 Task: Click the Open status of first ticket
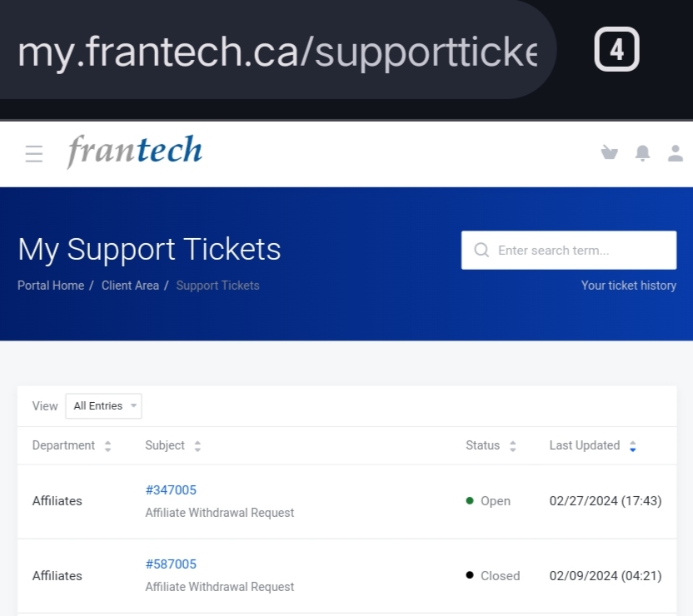495,501
